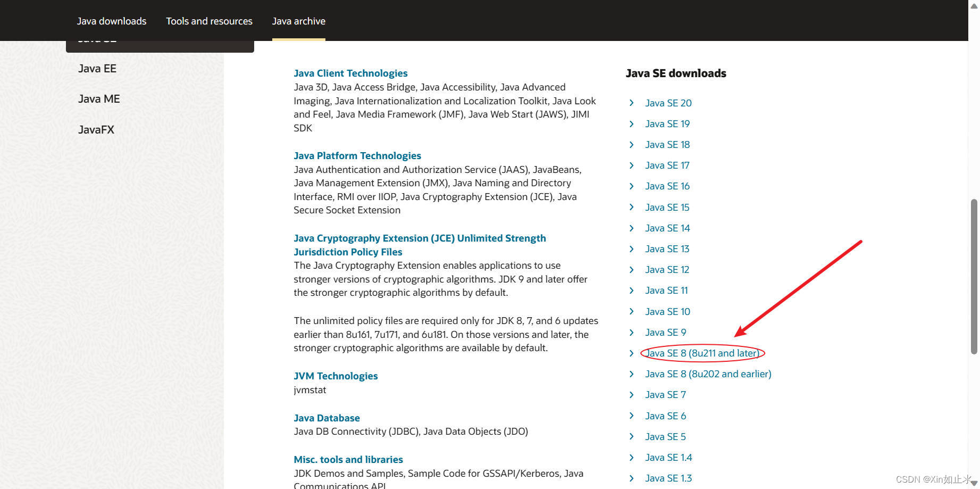Select Java EE in the sidebar
This screenshot has height=489, width=980.
[97, 69]
